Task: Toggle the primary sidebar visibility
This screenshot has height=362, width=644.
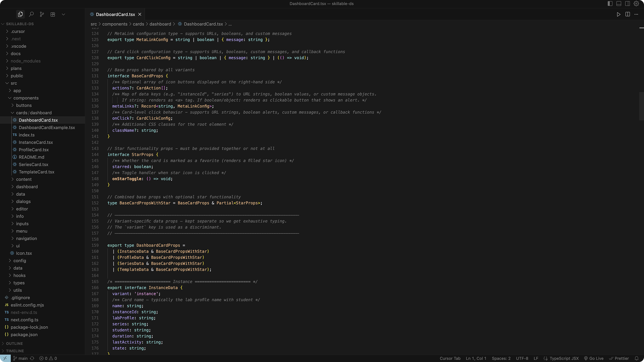Action: tap(610, 4)
